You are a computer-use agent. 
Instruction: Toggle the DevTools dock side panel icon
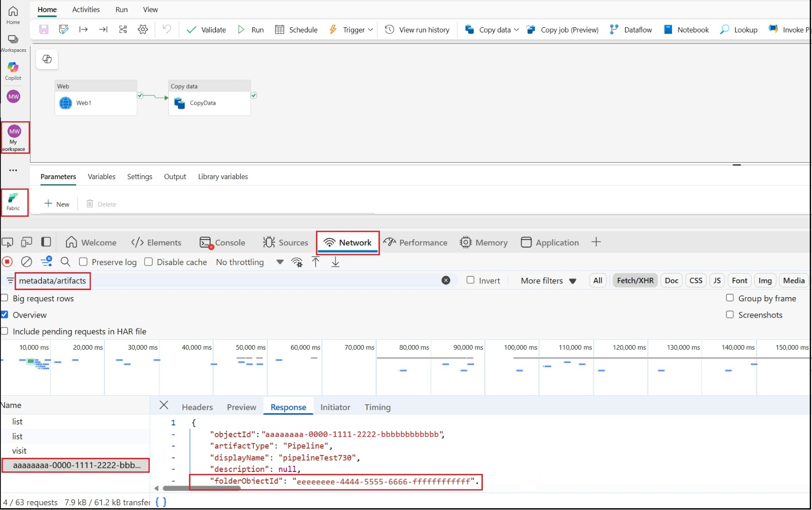coord(46,242)
